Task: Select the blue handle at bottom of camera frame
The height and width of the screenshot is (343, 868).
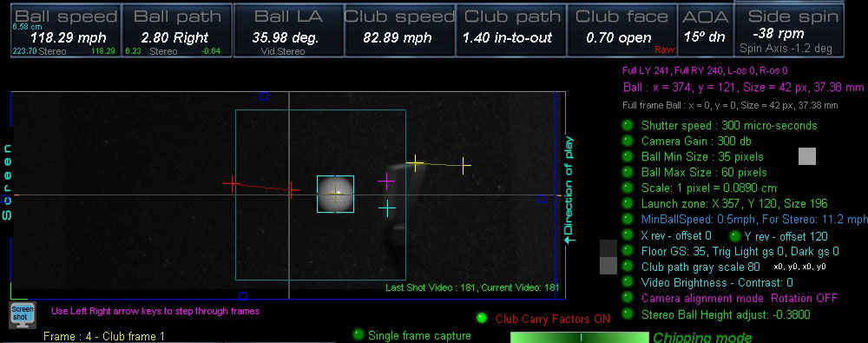Action: tap(242, 296)
